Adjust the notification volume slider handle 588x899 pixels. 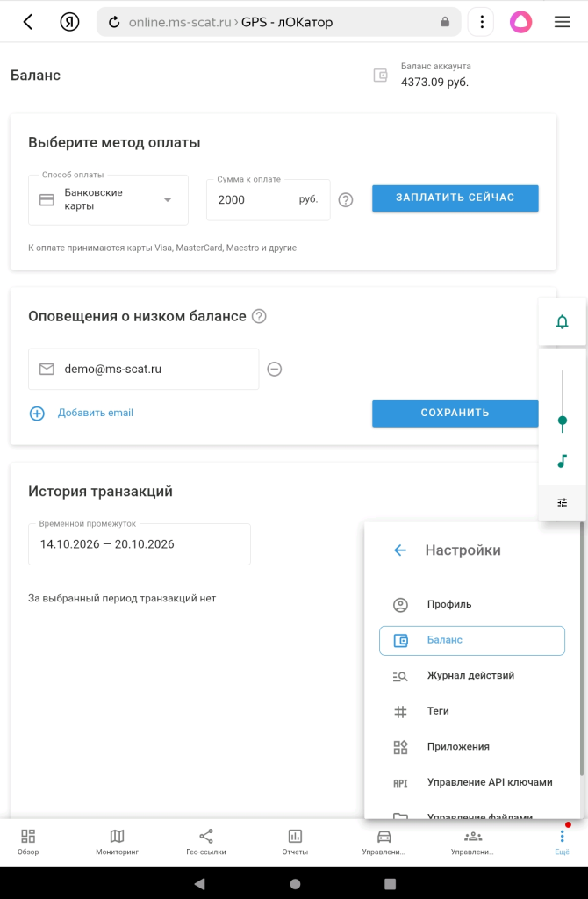[563, 421]
